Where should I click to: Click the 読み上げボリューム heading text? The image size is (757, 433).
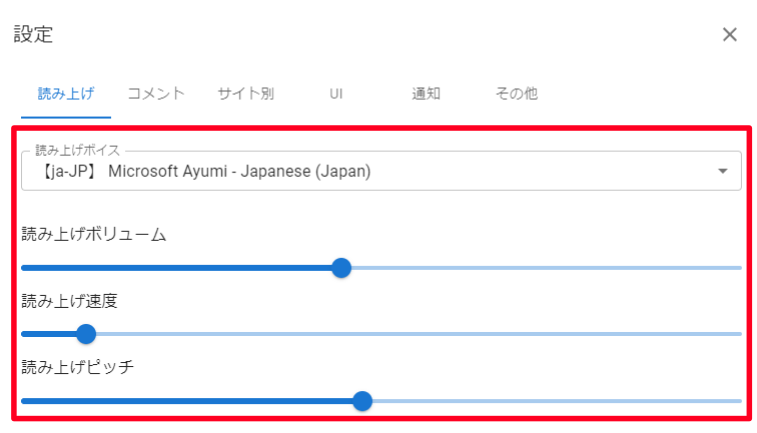point(94,235)
